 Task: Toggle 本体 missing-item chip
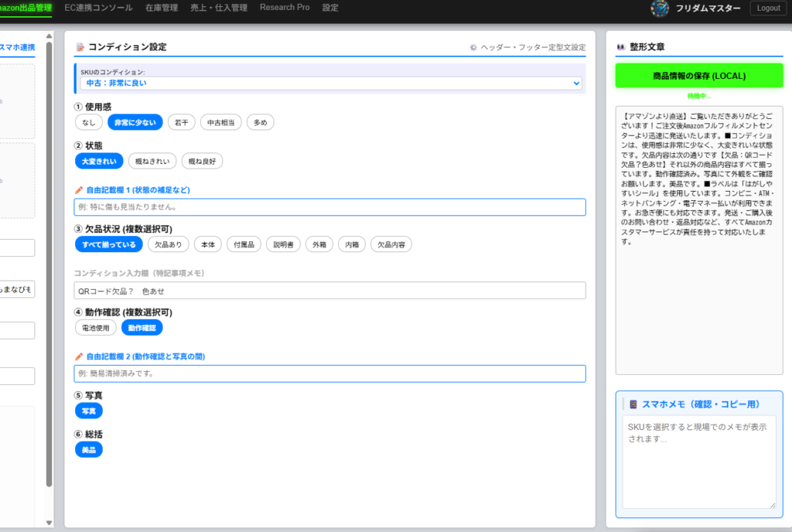[x=208, y=244]
